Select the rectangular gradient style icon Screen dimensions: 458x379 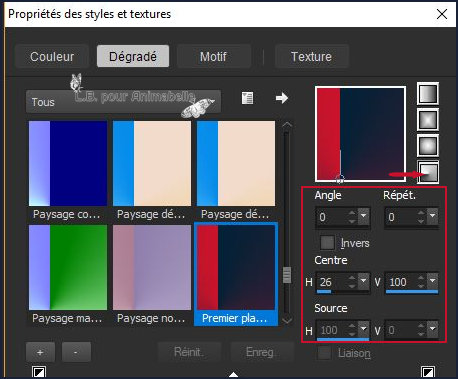point(428,120)
